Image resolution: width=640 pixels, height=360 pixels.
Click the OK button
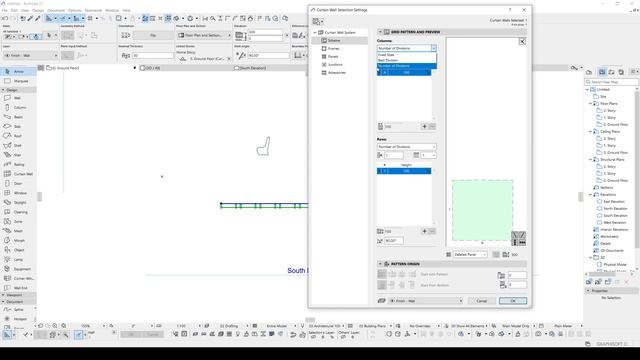tap(513, 301)
